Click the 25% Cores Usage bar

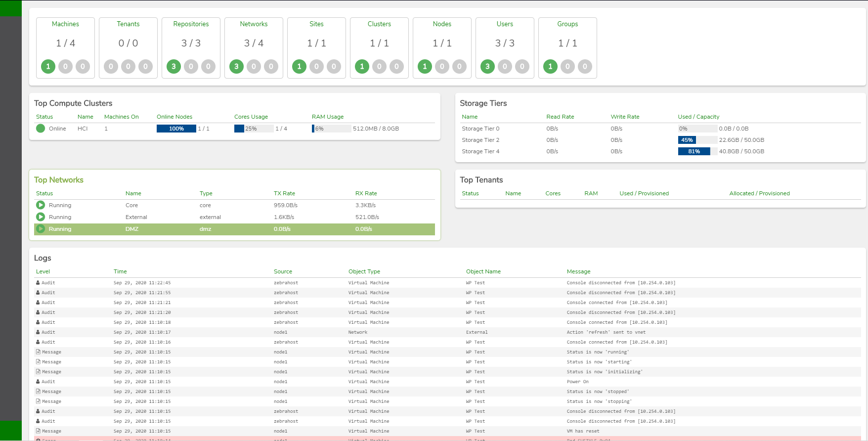coord(254,129)
